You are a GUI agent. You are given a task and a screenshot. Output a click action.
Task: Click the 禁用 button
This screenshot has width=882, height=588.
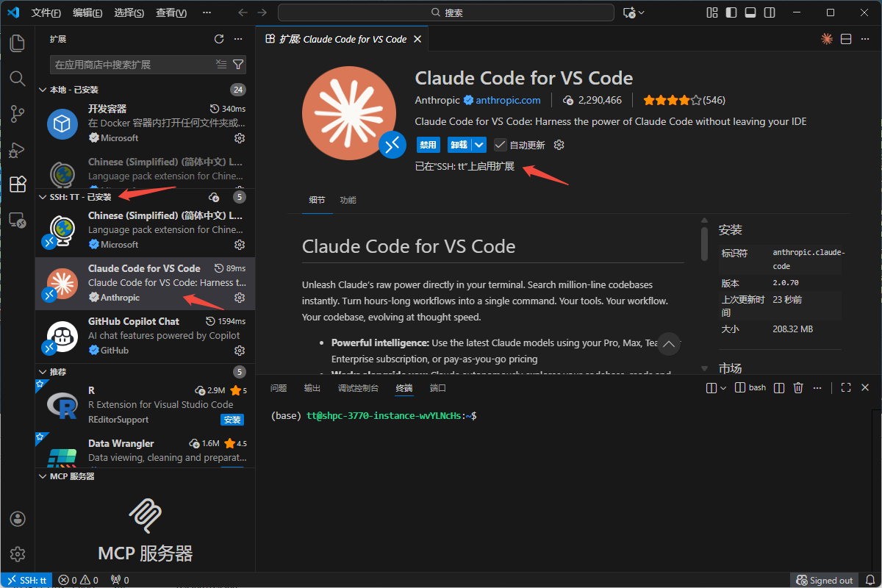coord(429,145)
